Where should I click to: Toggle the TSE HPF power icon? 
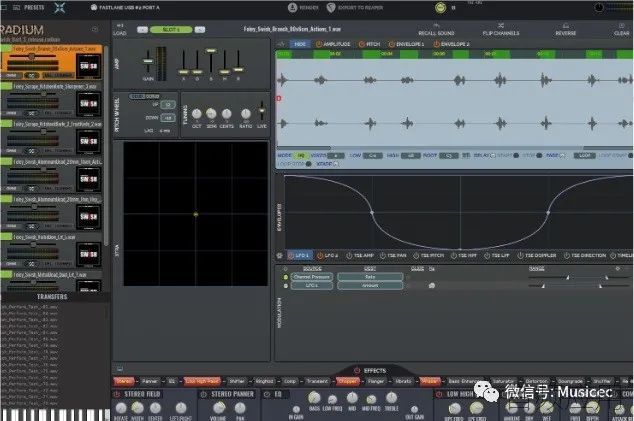tap(453, 256)
